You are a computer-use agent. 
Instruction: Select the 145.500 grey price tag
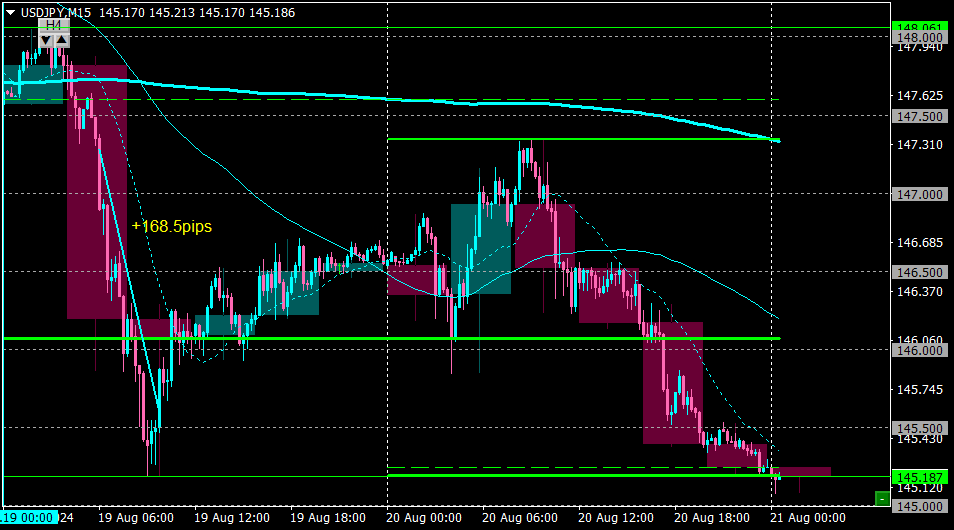tap(919, 428)
